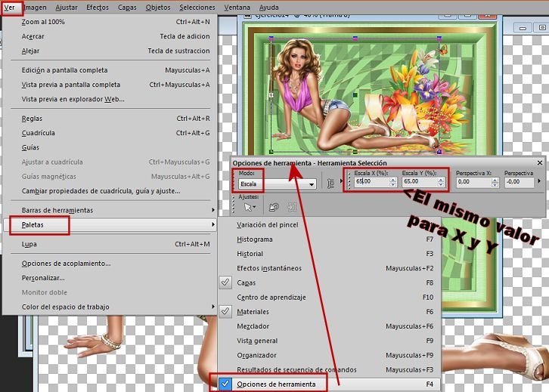Screen dimensions: 549x392
Task: Uncheck the Materiales palette
Action: [328, 312]
